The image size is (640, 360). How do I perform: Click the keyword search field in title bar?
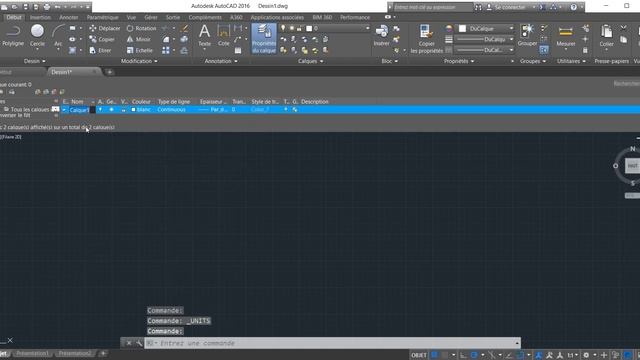tap(432, 7)
